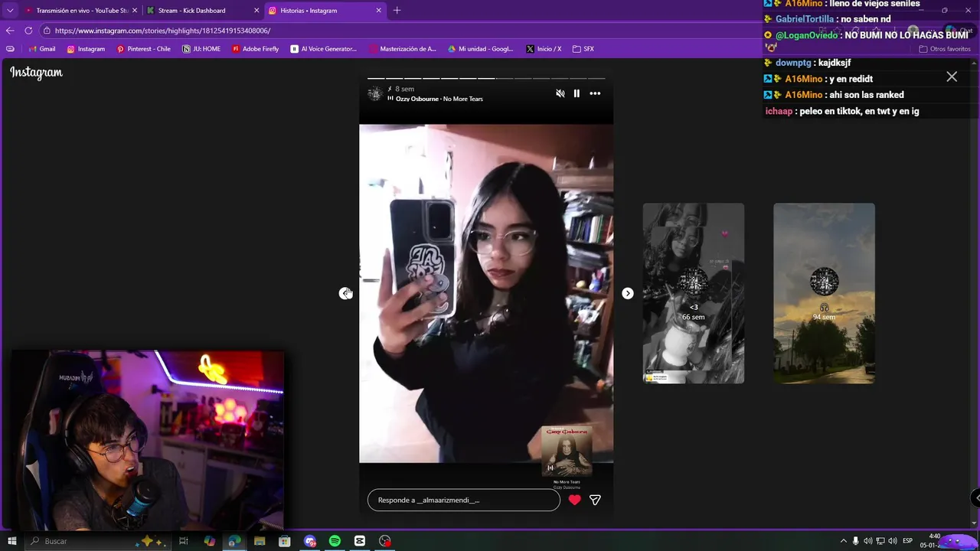Open the 'Mi unidad - Googl...' bookmark
Screen dimensions: 980x551
(x=480, y=49)
